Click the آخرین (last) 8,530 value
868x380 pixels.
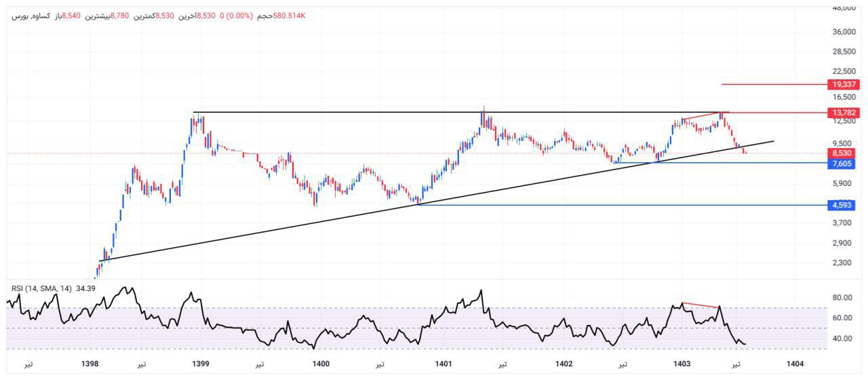pos(206,16)
